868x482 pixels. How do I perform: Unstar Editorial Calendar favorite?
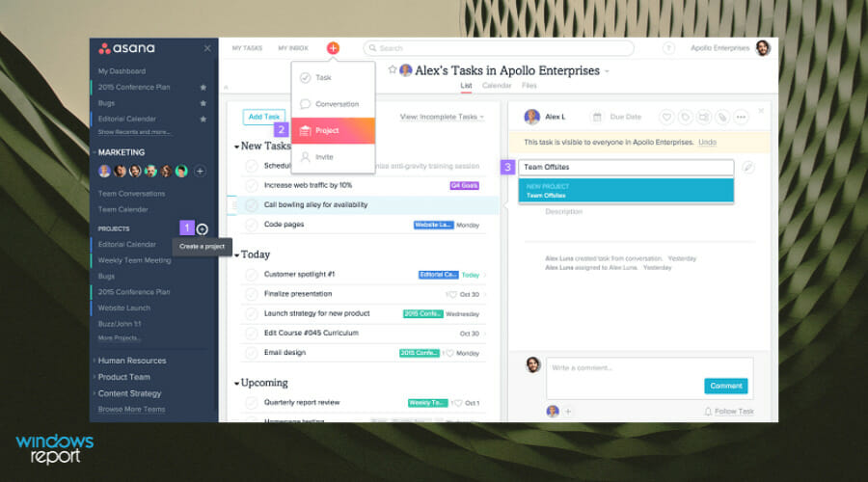[203, 119]
